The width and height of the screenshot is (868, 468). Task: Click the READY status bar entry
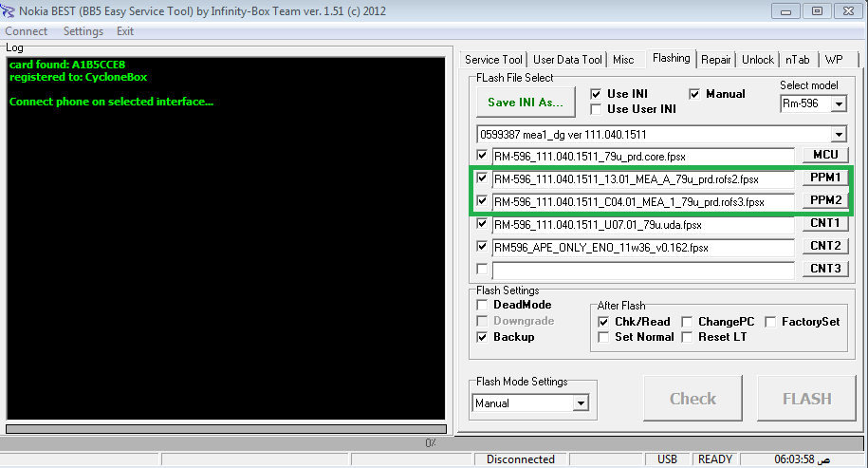[714, 459]
